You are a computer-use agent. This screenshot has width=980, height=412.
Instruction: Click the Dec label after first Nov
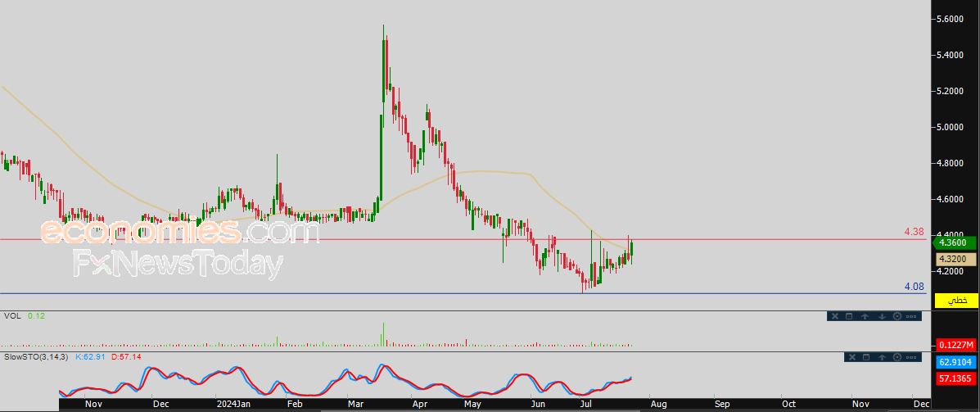[x=162, y=404]
